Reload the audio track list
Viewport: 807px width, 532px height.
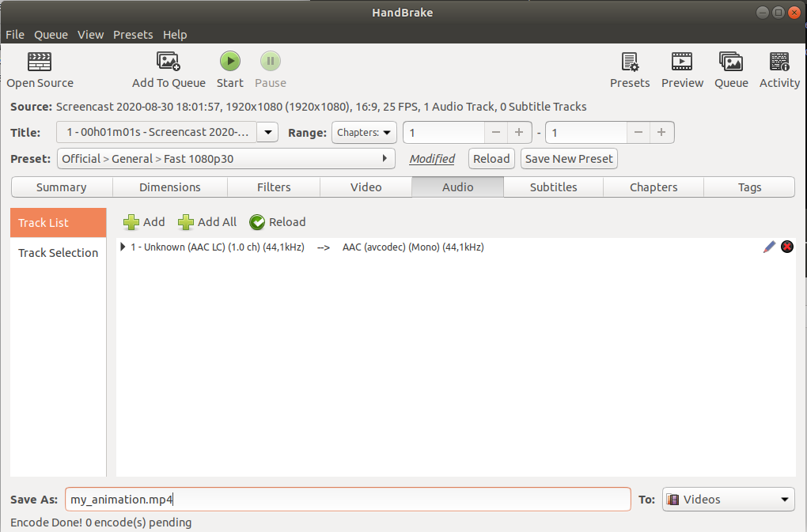[x=278, y=222]
